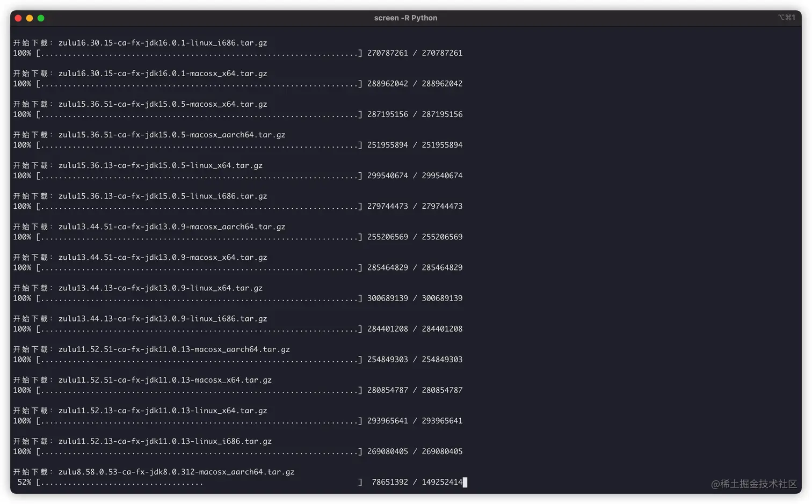
Task: Click byte count 299540674 / 299540674
Action: (415, 176)
